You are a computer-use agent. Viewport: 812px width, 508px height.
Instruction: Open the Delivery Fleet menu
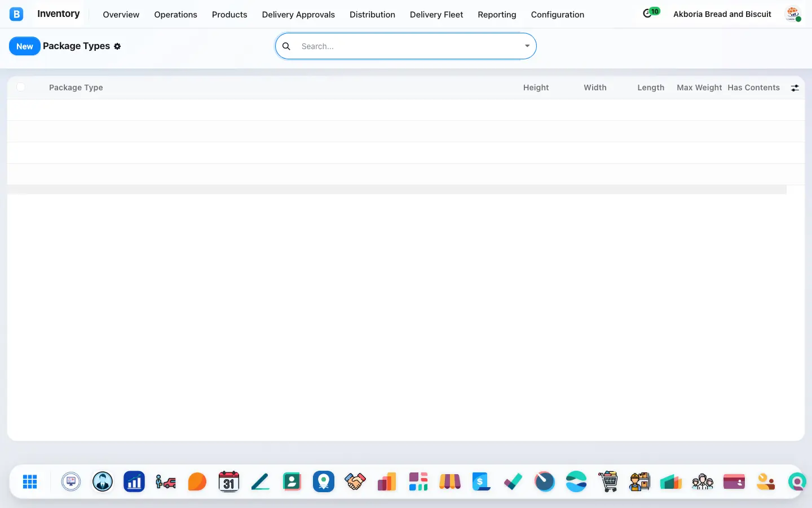tap(436, 15)
